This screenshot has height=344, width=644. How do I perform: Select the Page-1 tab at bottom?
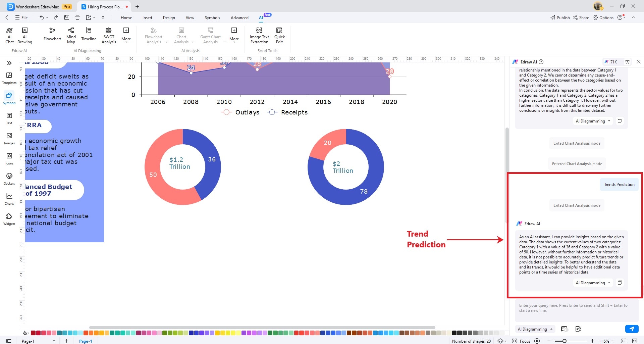tap(86, 341)
